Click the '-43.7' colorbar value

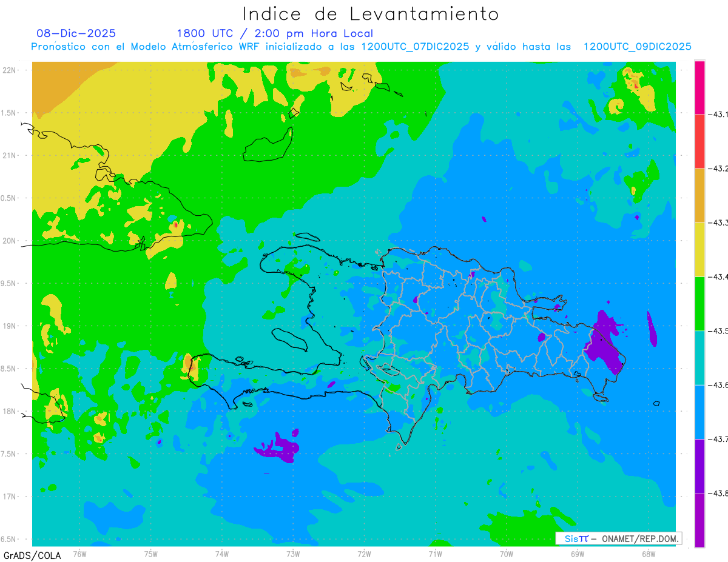718,439
